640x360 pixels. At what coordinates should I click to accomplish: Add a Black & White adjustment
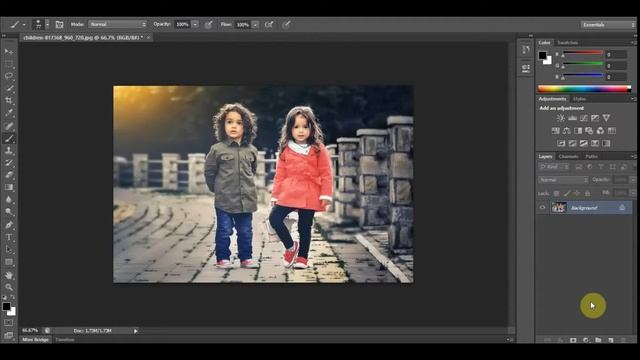(578, 131)
